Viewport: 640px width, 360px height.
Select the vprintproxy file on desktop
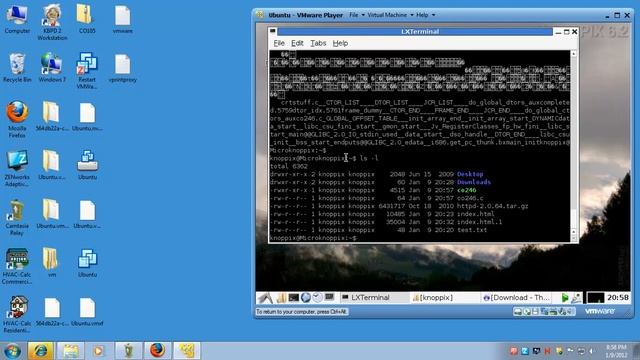click(122, 68)
